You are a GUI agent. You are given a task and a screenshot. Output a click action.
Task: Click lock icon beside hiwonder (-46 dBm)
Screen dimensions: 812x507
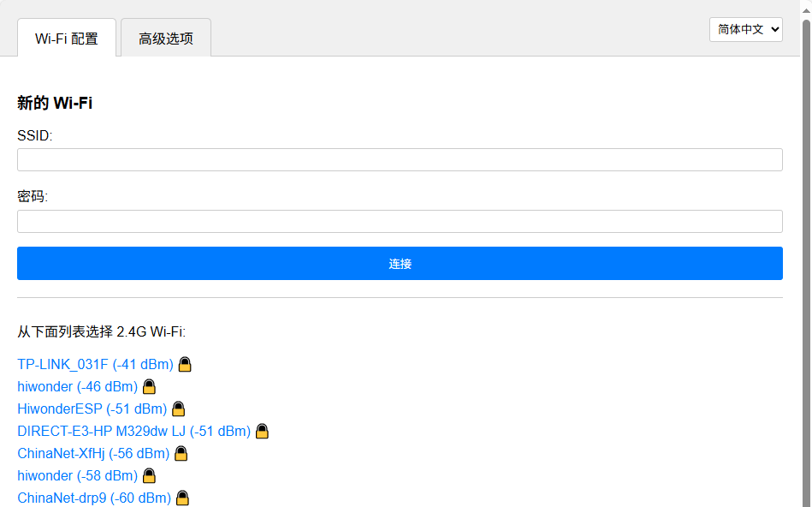click(x=149, y=386)
